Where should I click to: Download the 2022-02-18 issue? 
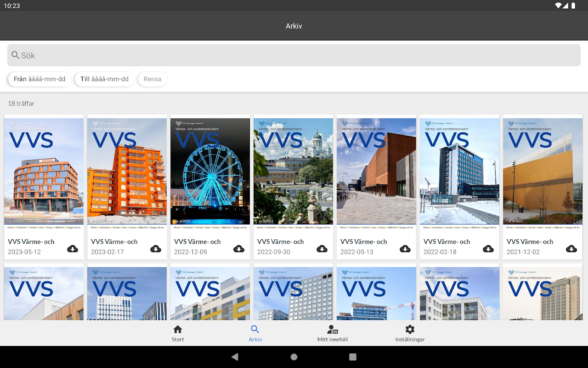click(488, 249)
